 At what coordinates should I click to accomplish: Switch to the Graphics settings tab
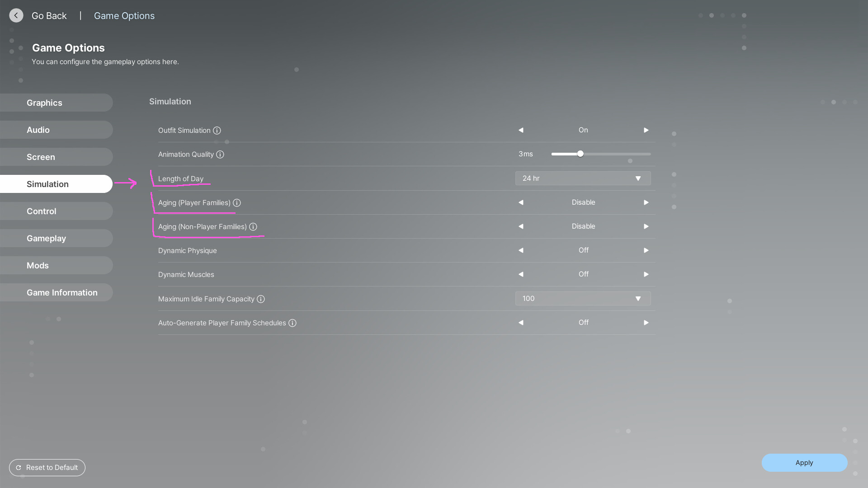pos(44,103)
